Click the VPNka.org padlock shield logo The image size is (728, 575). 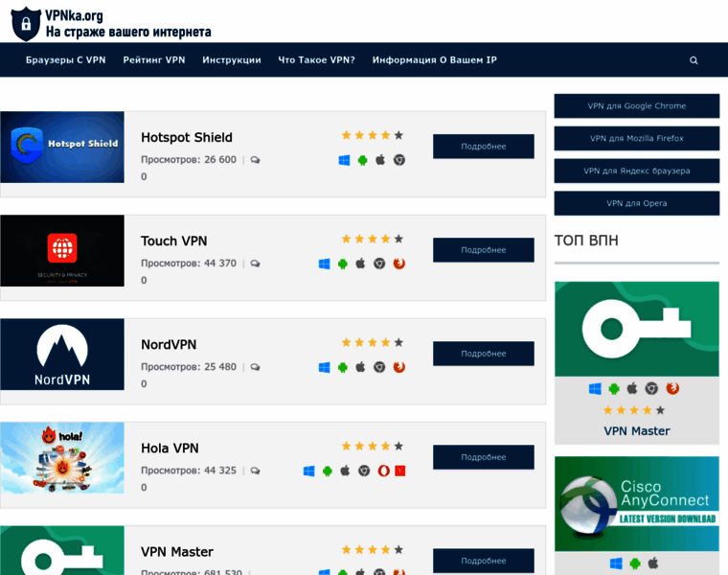26,24
